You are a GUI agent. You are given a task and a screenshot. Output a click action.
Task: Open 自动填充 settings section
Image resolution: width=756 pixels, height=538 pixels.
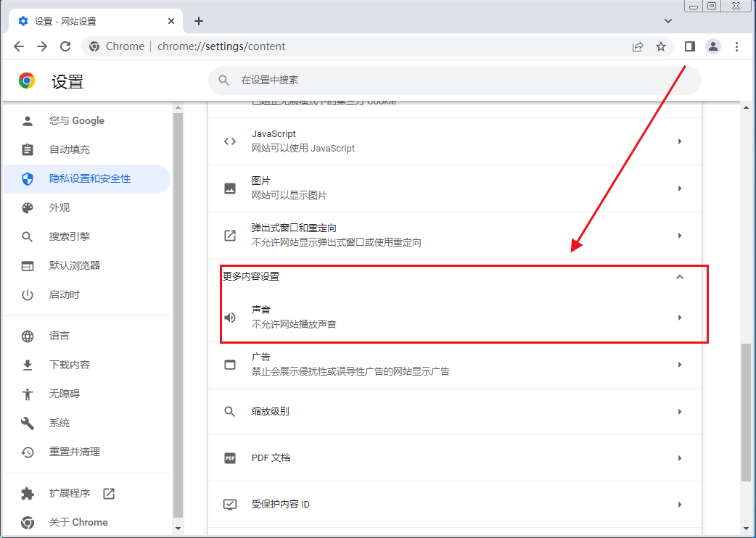(87, 150)
